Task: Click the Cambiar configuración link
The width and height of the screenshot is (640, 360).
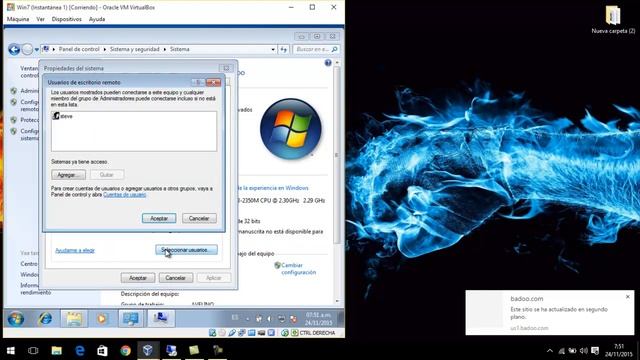Action: (298, 269)
